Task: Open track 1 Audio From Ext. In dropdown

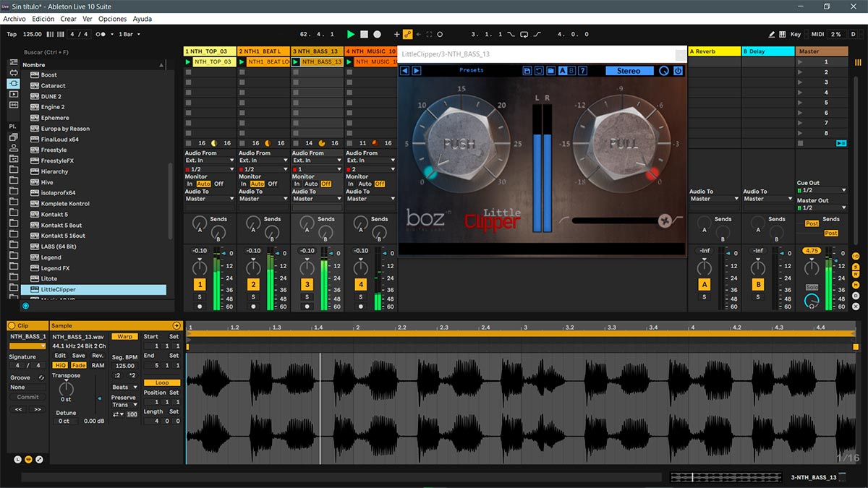Action: point(210,160)
